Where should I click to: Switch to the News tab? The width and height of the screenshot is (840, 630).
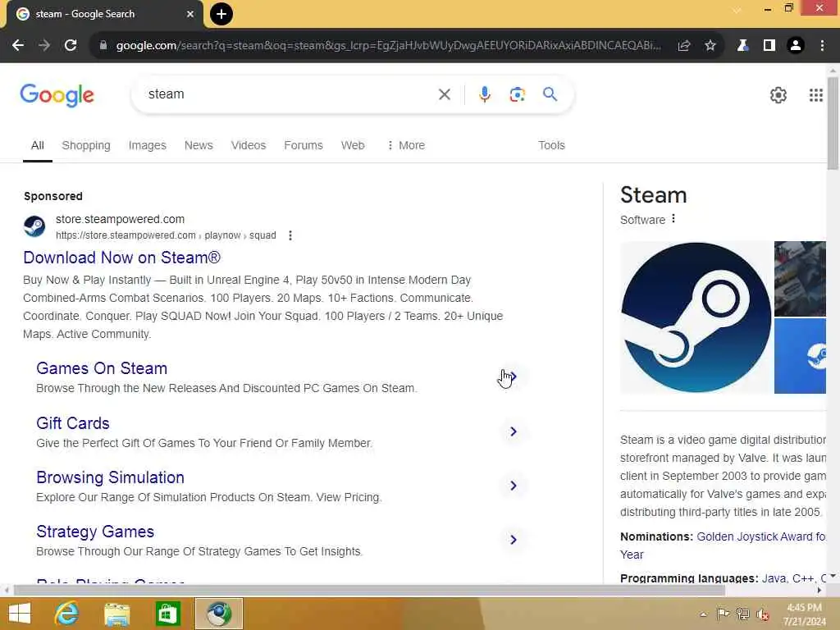pos(199,146)
